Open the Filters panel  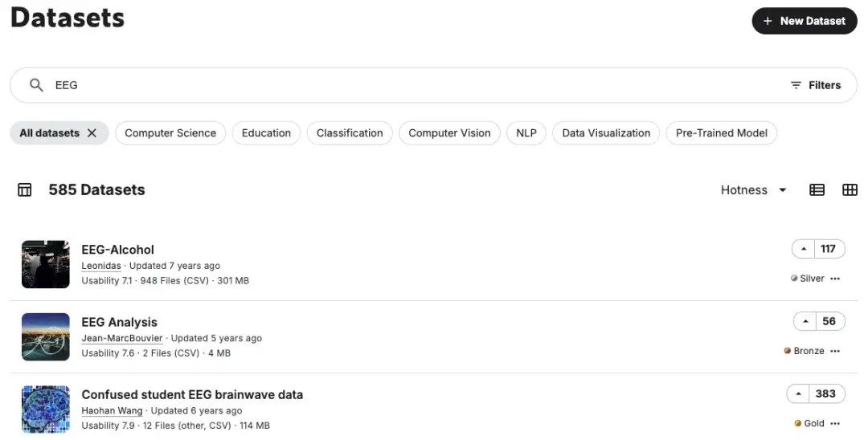815,85
